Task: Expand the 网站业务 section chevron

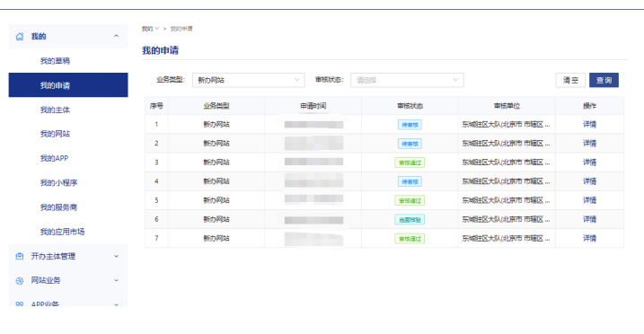Action: click(x=116, y=281)
